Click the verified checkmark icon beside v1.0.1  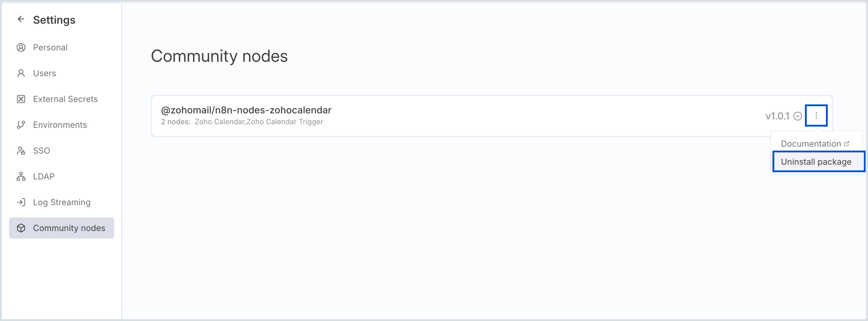coord(797,116)
